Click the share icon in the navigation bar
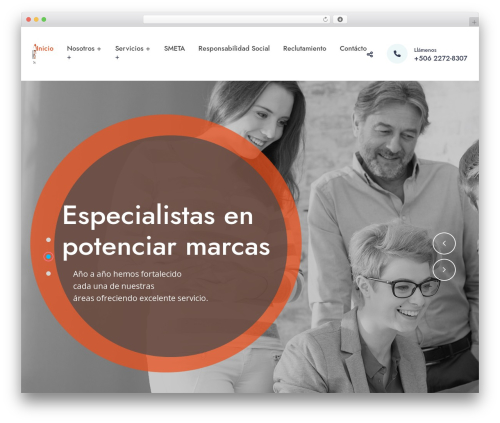 coord(370,54)
